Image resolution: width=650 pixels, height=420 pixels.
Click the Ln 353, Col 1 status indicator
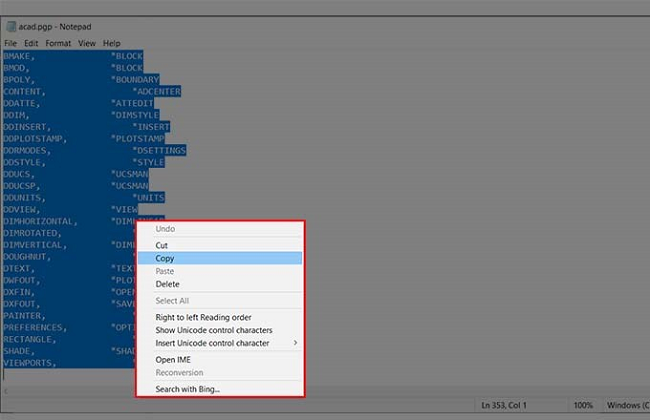(504, 405)
